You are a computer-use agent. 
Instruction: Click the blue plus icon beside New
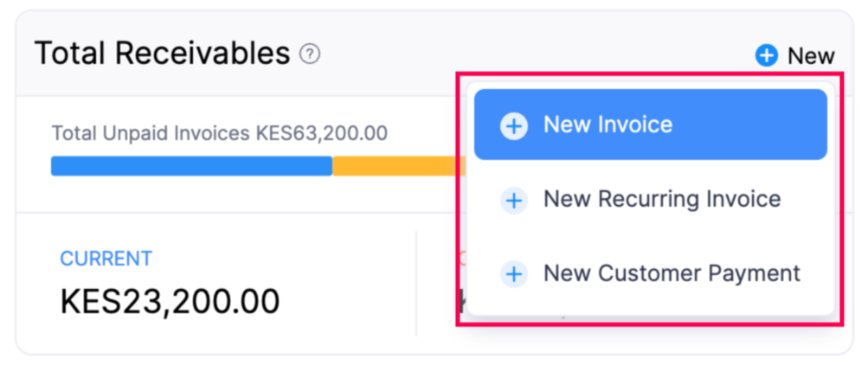tap(767, 56)
